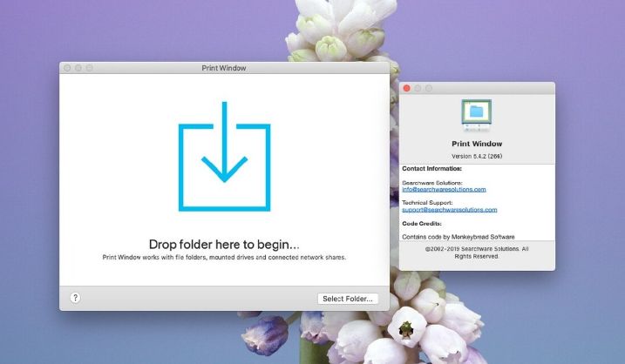Click the help question mark button

click(x=75, y=298)
